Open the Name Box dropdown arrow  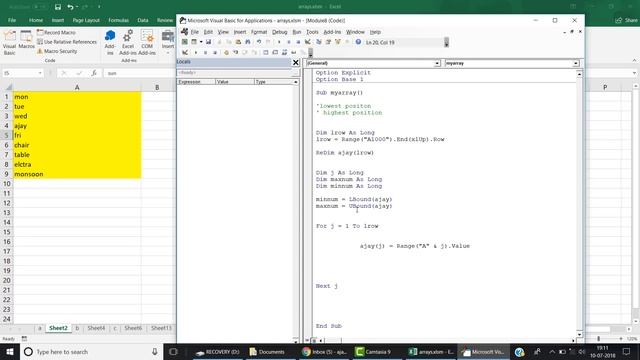coord(40,73)
